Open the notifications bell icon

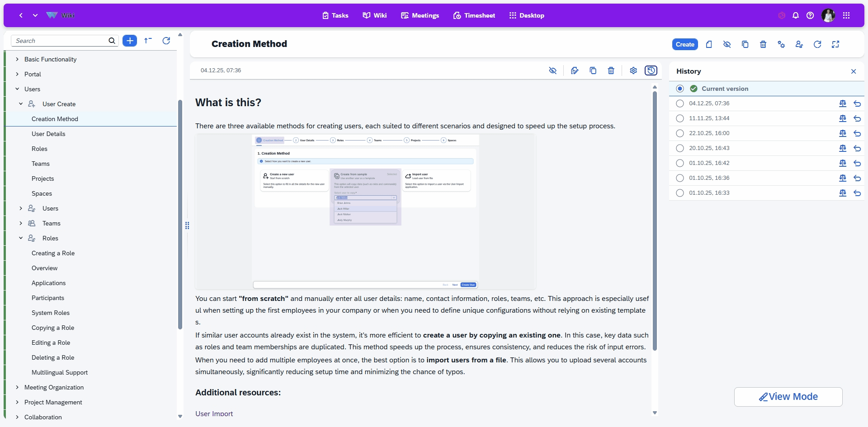(796, 15)
